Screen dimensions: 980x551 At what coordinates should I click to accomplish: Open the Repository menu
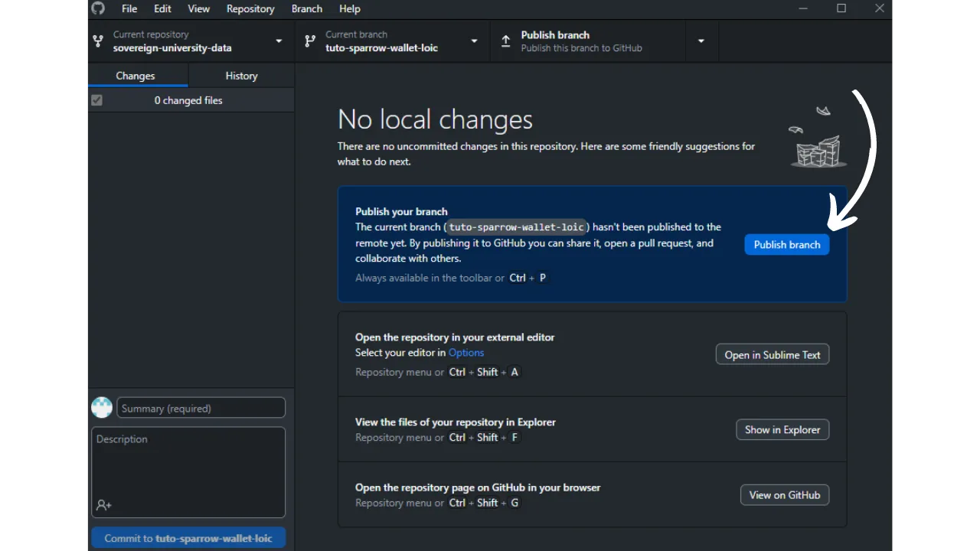coord(250,8)
